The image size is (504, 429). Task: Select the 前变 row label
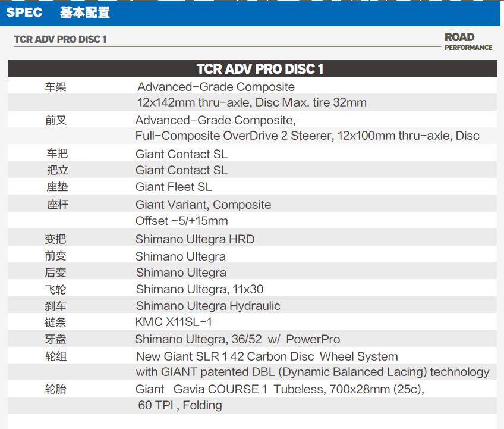click(56, 256)
